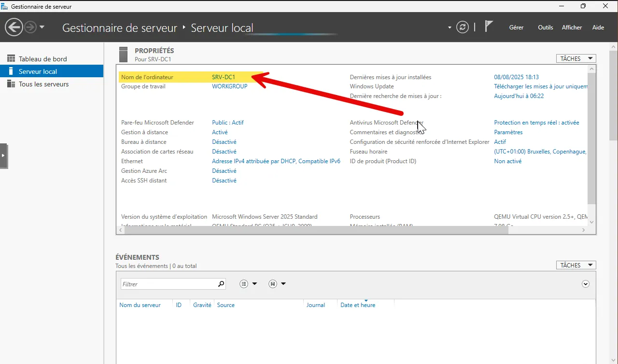
Task: Select Tous les serveurs in sidebar
Action: [43, 84]
